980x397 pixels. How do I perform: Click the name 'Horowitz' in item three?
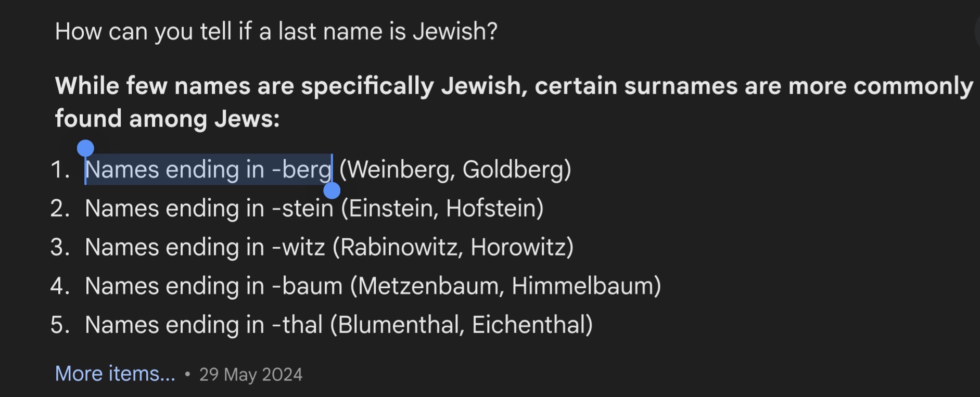coord(518,247)
